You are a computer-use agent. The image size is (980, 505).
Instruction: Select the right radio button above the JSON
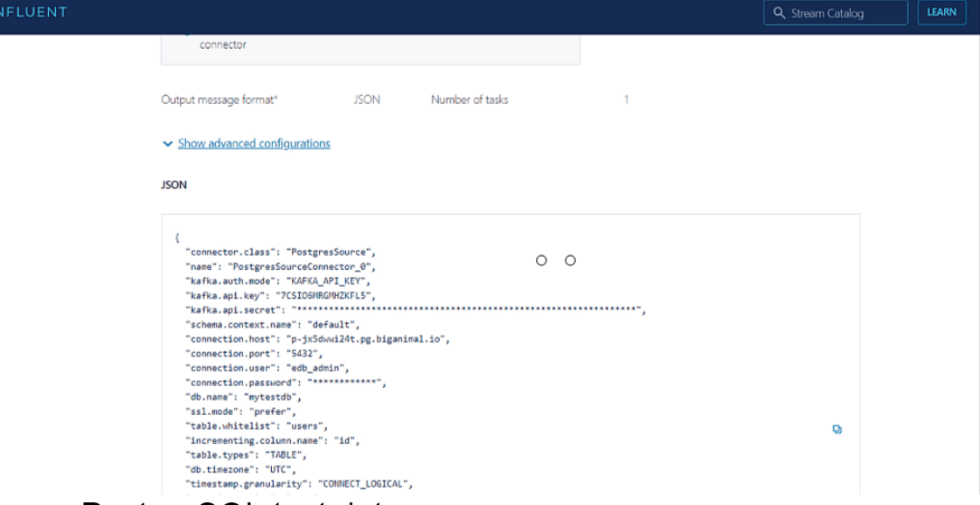coord(570,259)
